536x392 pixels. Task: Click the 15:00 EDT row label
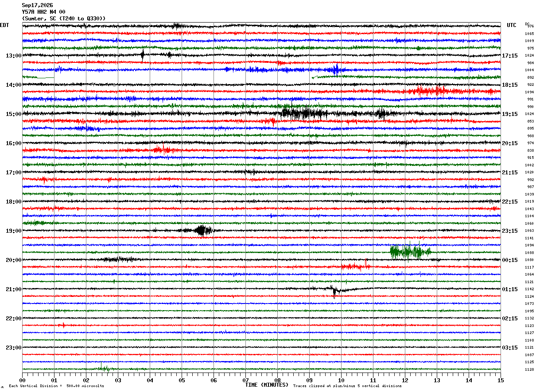pyautogui.click(x=13, y=114)
